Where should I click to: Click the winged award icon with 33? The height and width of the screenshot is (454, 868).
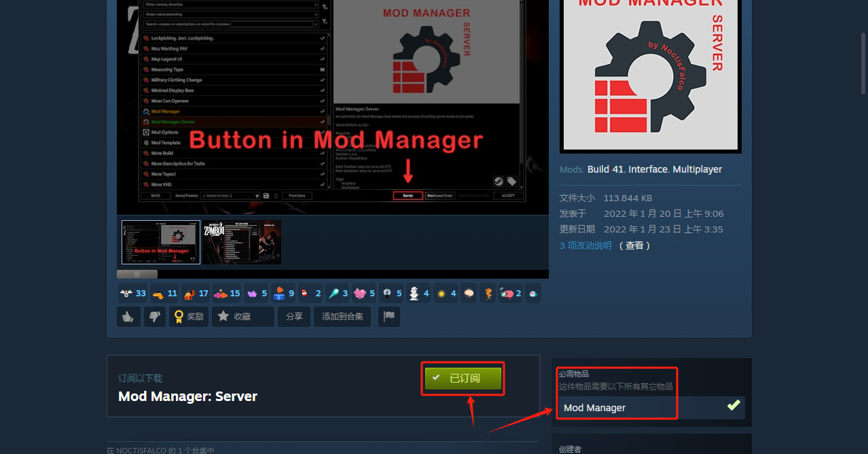[x=132, y=293]
